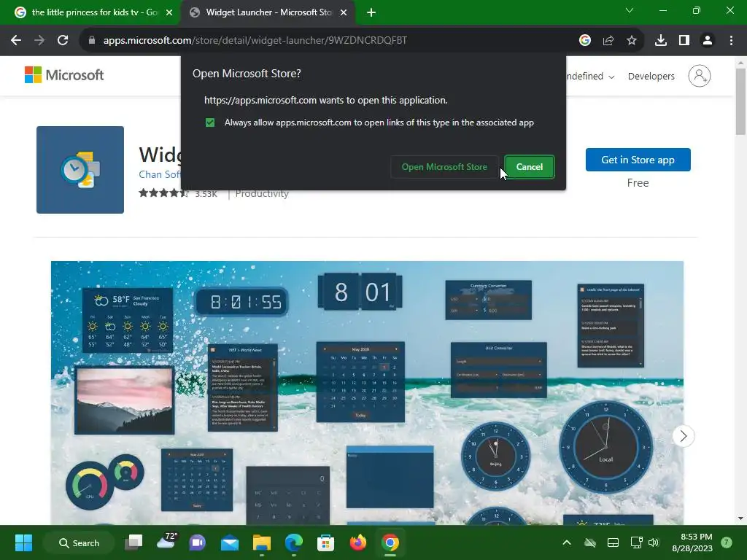The height and width of the screenshot is (560, 747).
Task: Reload the current page
Action: [63, 41]
